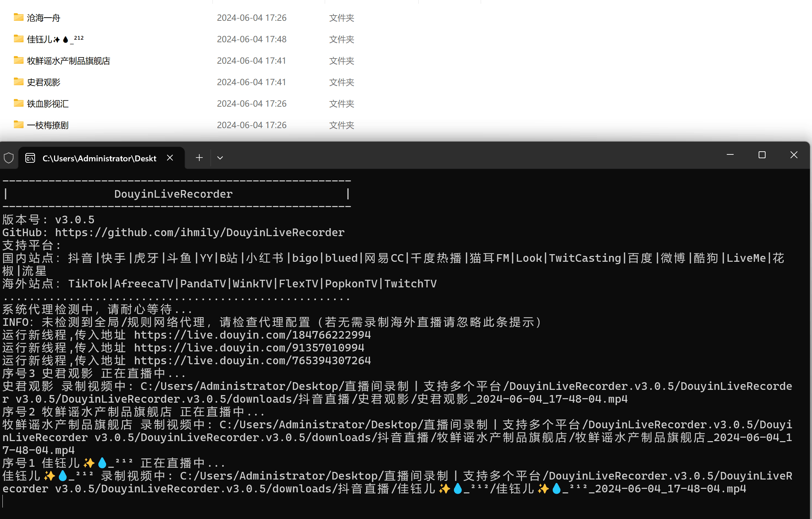This screenshot has width=812, height=519.
Task: Select the C:\Users\Administrator\Deskt terminal tab
Action: [99, 158]
